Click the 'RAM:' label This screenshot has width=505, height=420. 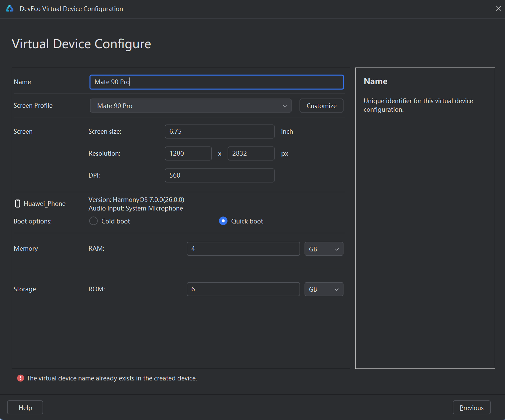tap(96, 249)
